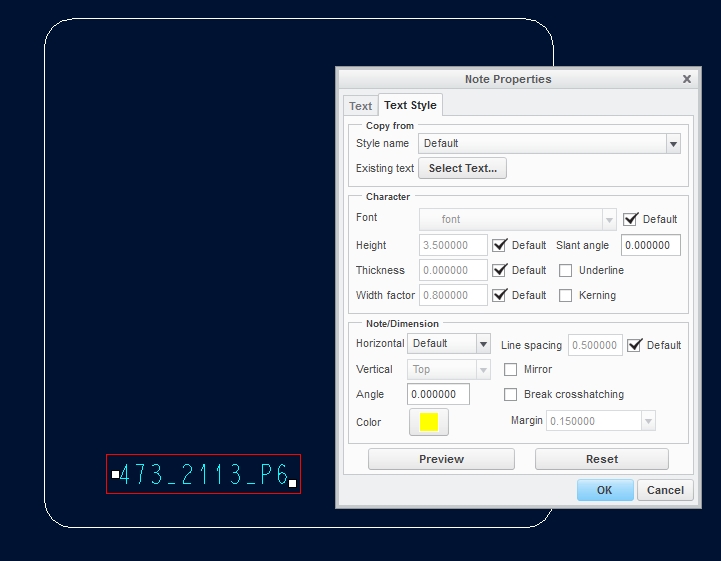721x561 pixels.
Task: Click the Select Text... button
Action: click(x=463, y=168)
